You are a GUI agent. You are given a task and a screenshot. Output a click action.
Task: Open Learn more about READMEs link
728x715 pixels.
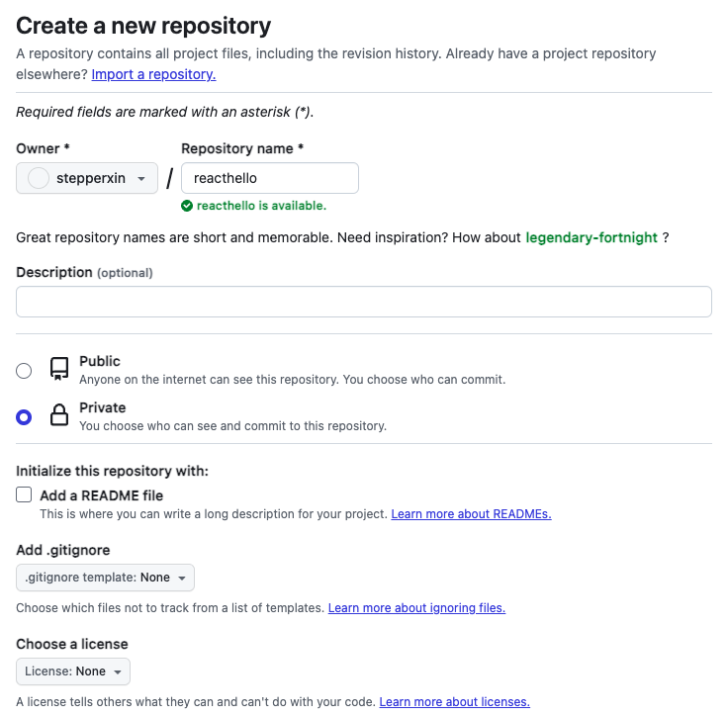[471, 514]
